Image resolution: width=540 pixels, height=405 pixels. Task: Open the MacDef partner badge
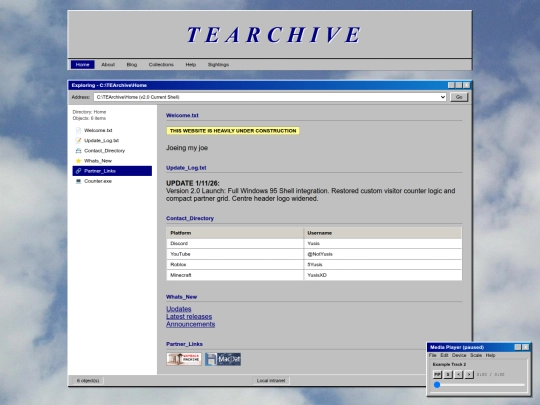[223, 359]
